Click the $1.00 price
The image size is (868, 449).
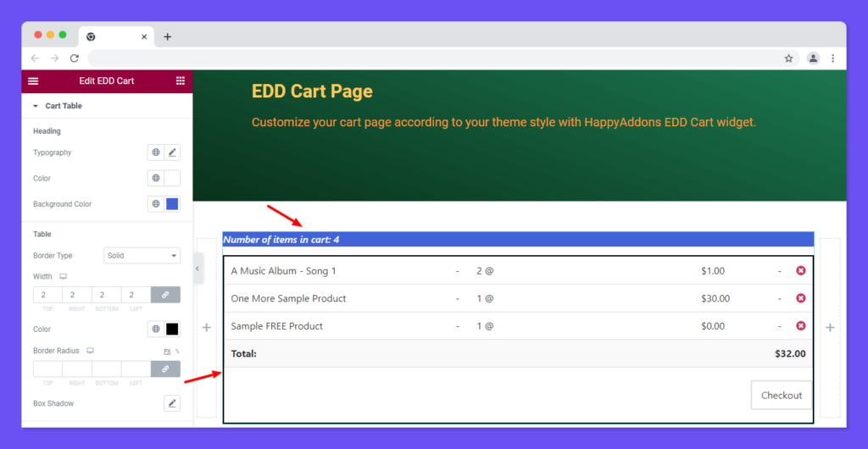click(713, 271)
